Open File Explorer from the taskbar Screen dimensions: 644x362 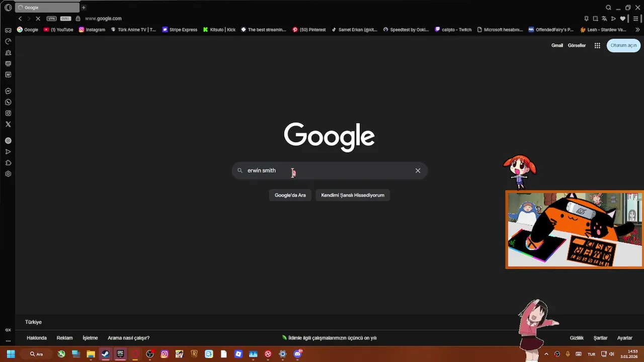click(x=91, y=354)
